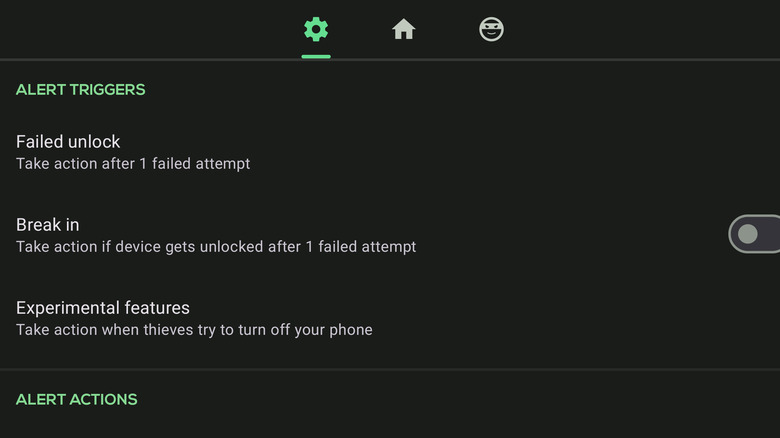Viewport: 780px width, 438px height.
Task: Enable break-in detection using the right-side switch
Action: pos(755,235)
